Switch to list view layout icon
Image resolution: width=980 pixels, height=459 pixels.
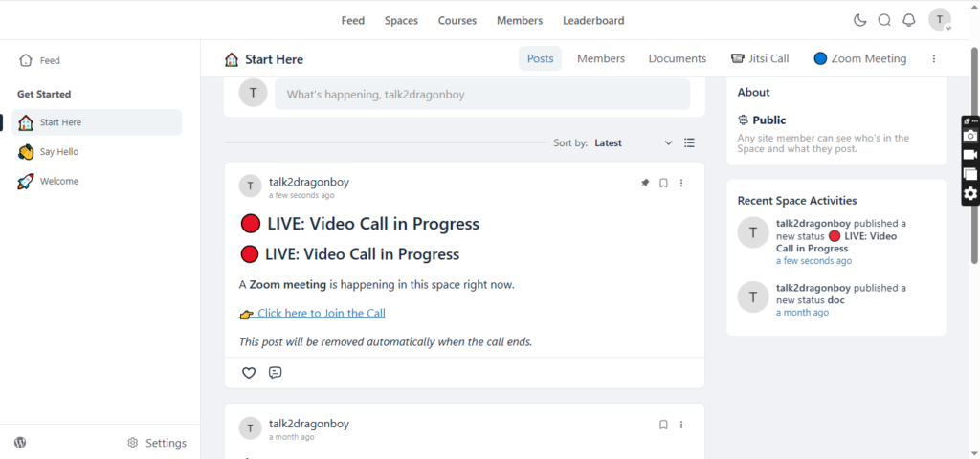point(689,143)
